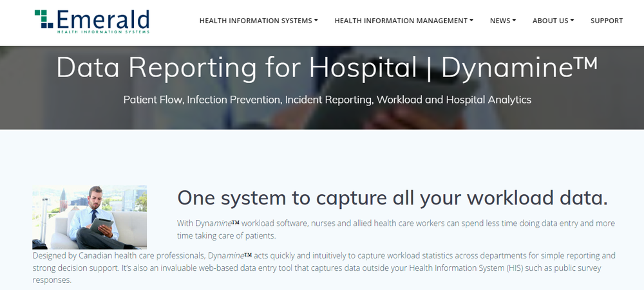Click the Emerald Health Information Systems logo
644x290 pixels.
92,21
